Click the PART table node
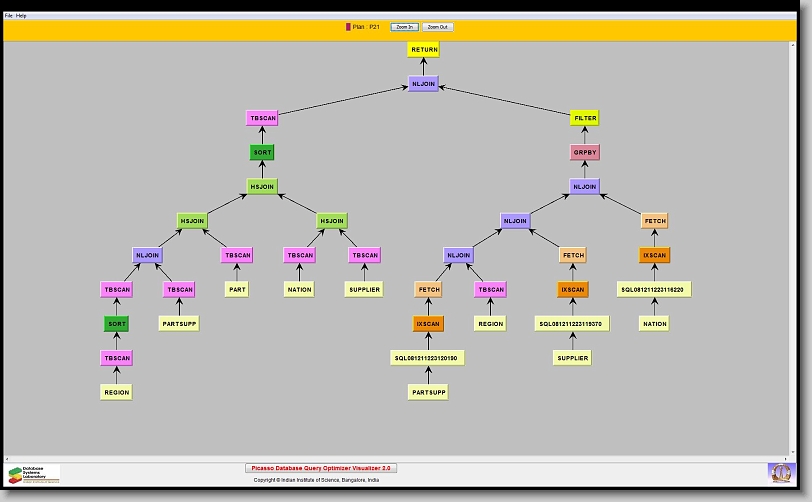This screenshot has width=812, height=502. pos(237,289)
